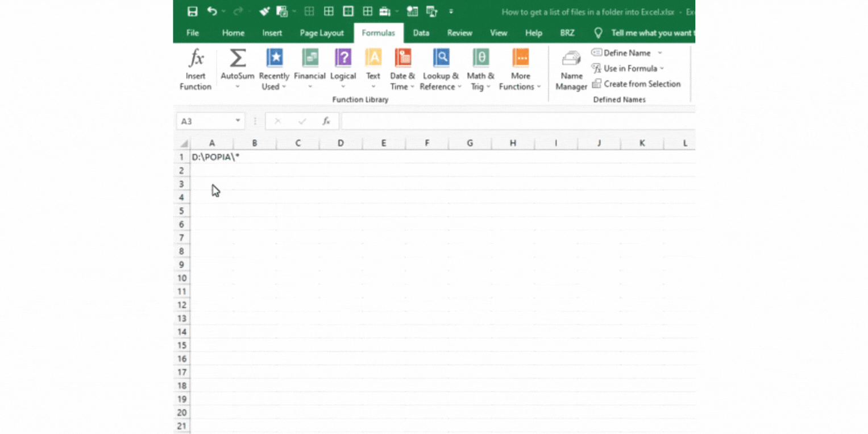Select the Math & Trig icon

tap(480, 57)
